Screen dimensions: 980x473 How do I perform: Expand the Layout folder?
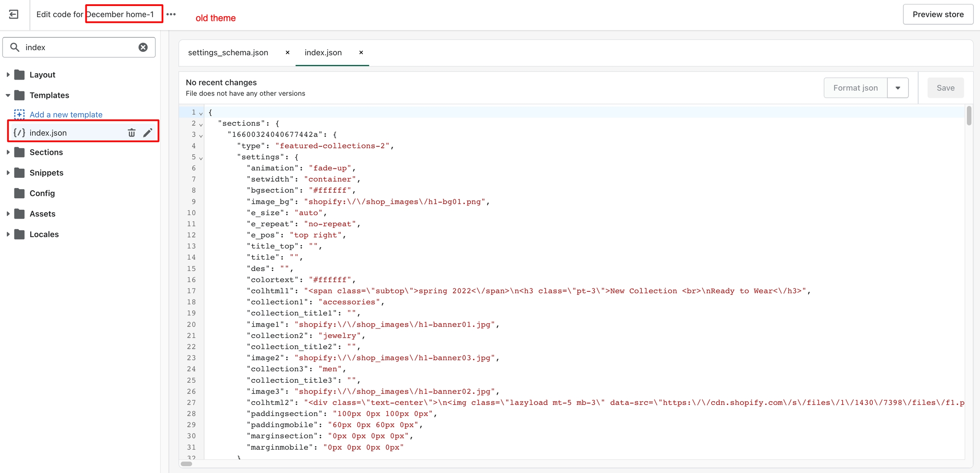(x=8, y=75)
